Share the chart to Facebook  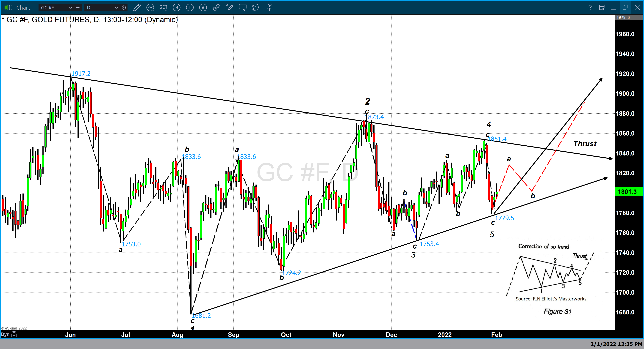tap(269, 8)
